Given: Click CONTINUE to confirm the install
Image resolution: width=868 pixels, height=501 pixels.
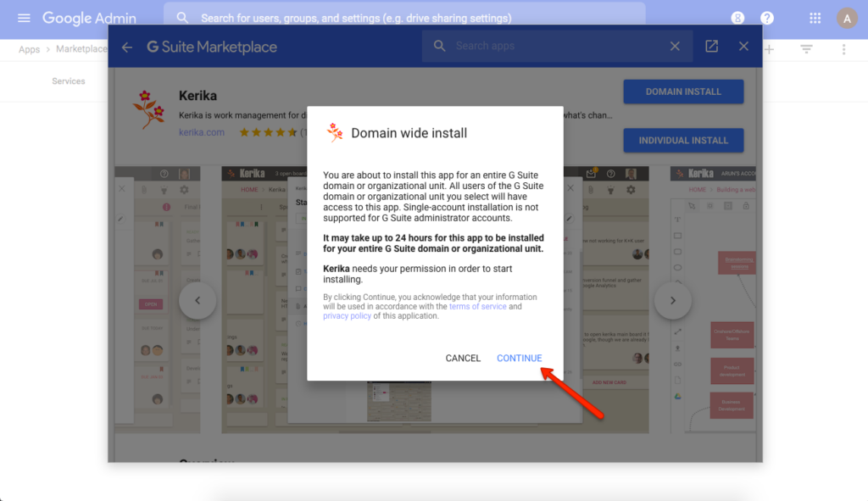Looking at the screenshot, I should 520,359.
